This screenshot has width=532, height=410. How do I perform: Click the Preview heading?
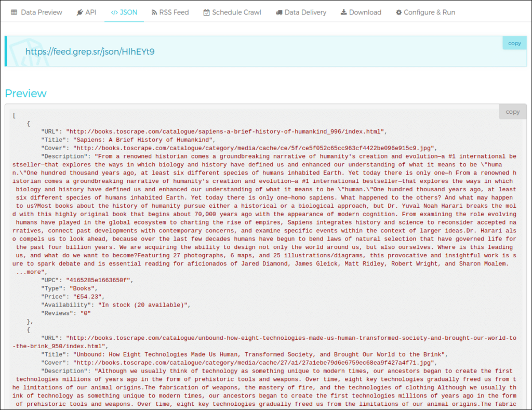click(x=26, y=94)
